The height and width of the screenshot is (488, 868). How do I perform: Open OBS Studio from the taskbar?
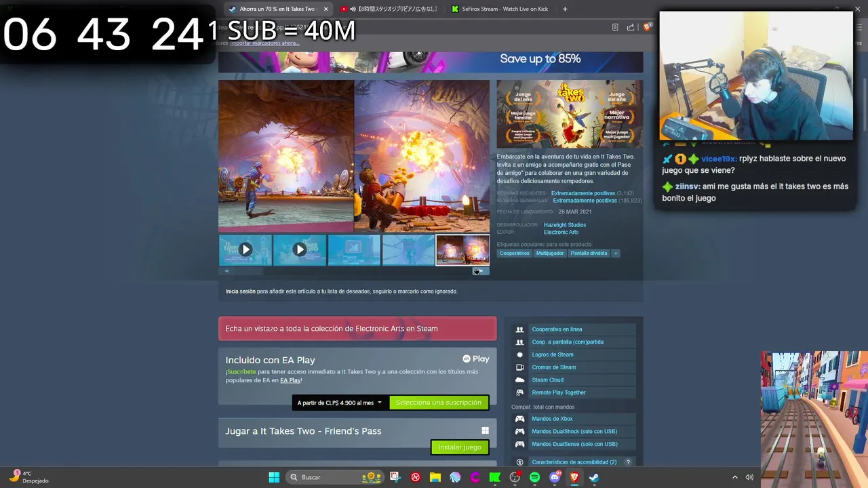tap(515, 477)
